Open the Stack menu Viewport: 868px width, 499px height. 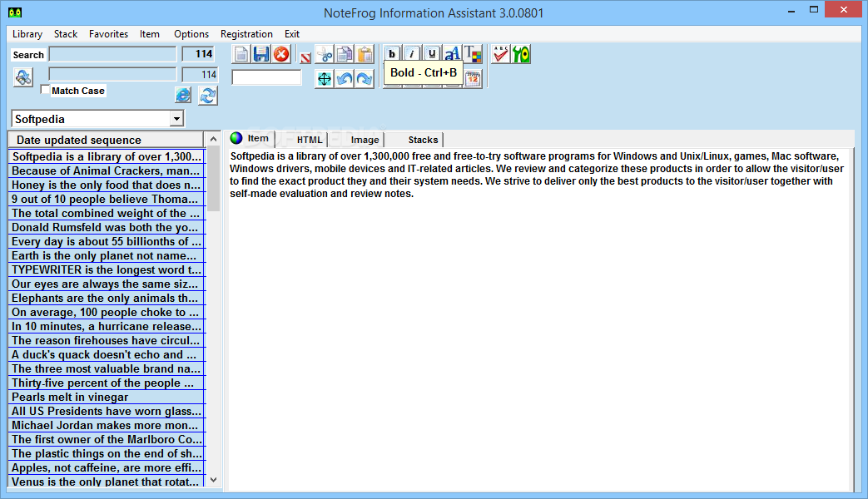[65, 34]
